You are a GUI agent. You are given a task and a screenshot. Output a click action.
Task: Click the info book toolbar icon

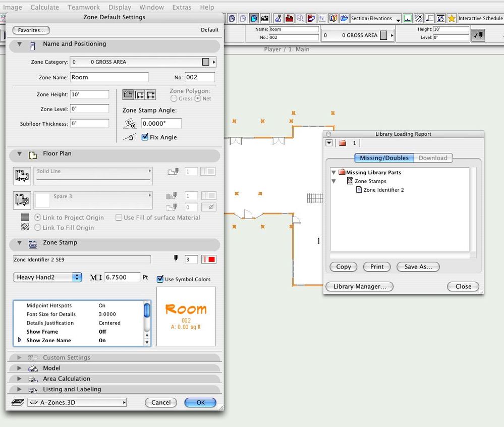pos(333,18)
